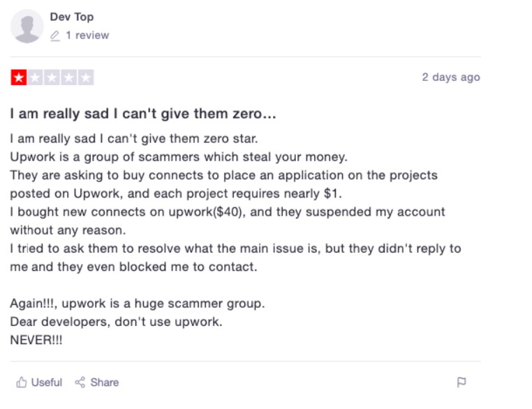Click the 'Dear developers, don't use upwork' line
The height and width of the screenshot is (409, 532).
(x=116, y=322)
